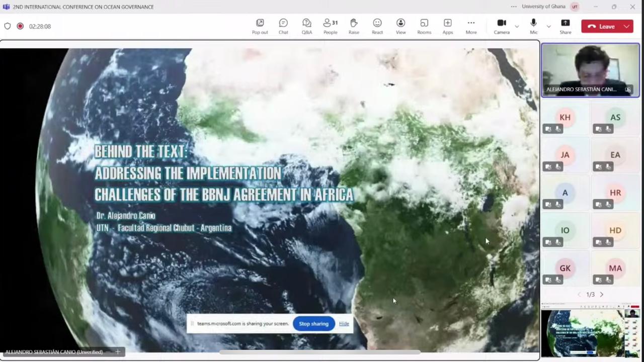Image resolution: width=644 pixels, height=362 pixels.
Task: Select the EA participant tile
Action: pyautogui.click(x=615, y=155)
